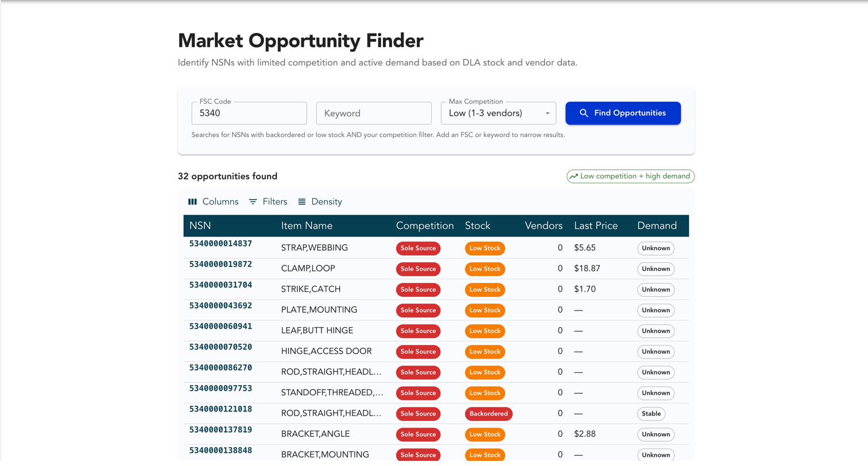Open NSN 5340000014837
The width and height of the screenshot is (868, 466).
click(220, 243)
